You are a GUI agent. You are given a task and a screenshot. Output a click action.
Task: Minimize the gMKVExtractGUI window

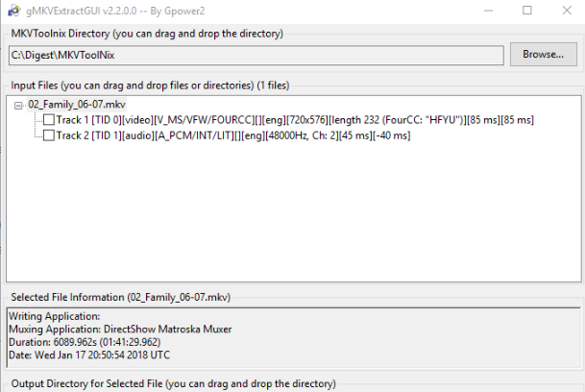coord(488,11)
